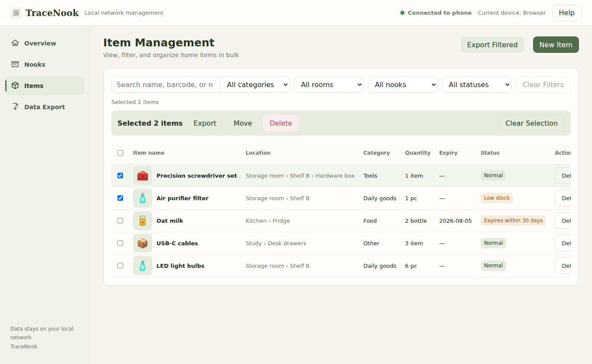Check the LED light bulbs row checkbox
Screen dimensions: 592x364
pos(120,266)
